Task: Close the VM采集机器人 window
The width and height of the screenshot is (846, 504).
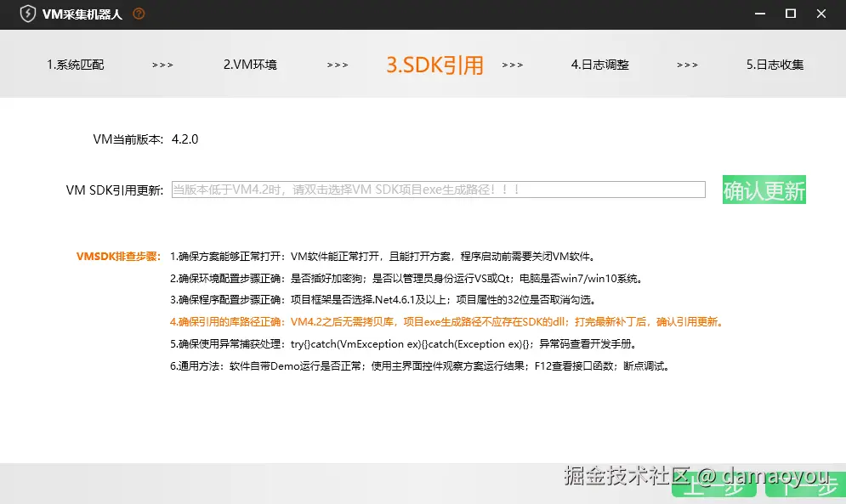Action: pos(821,14)
